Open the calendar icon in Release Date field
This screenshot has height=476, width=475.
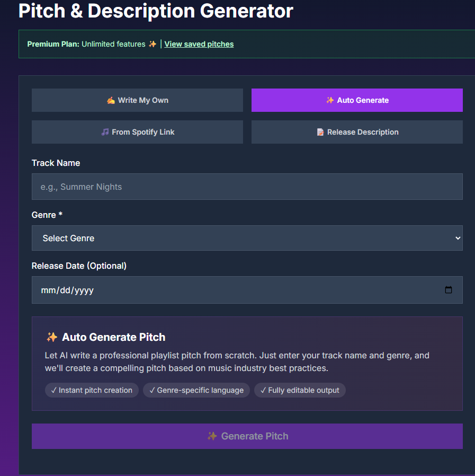(449, 290)
